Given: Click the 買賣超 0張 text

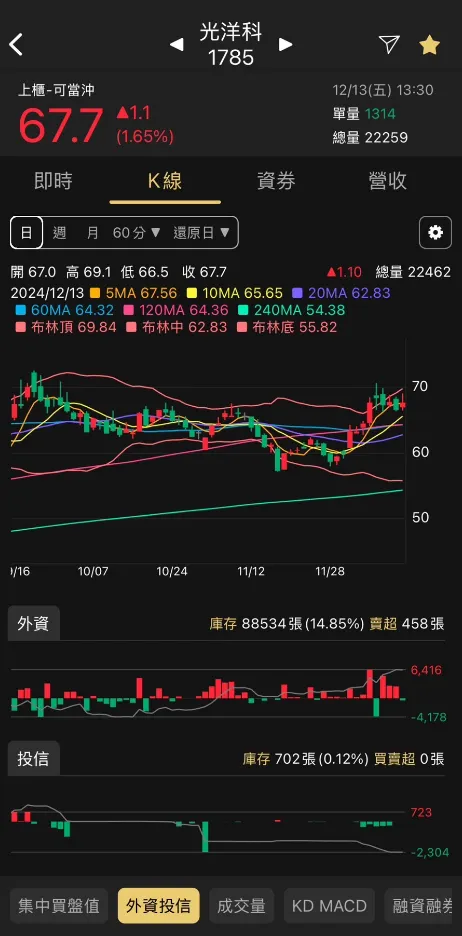Looking at the screenshot, I should [409, 759].
